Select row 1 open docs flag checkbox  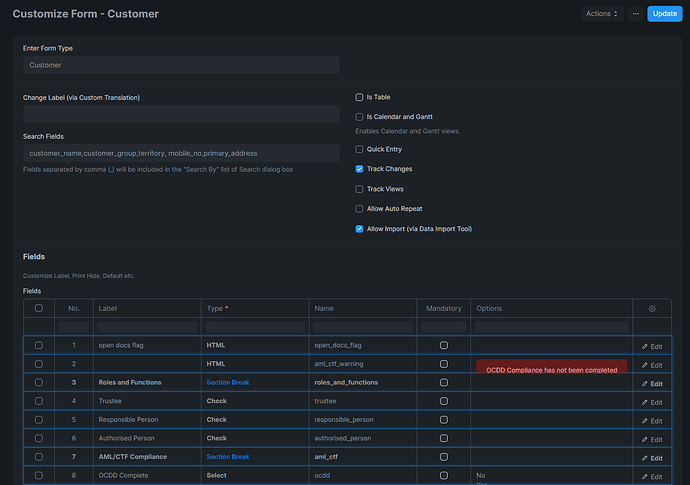39,345
